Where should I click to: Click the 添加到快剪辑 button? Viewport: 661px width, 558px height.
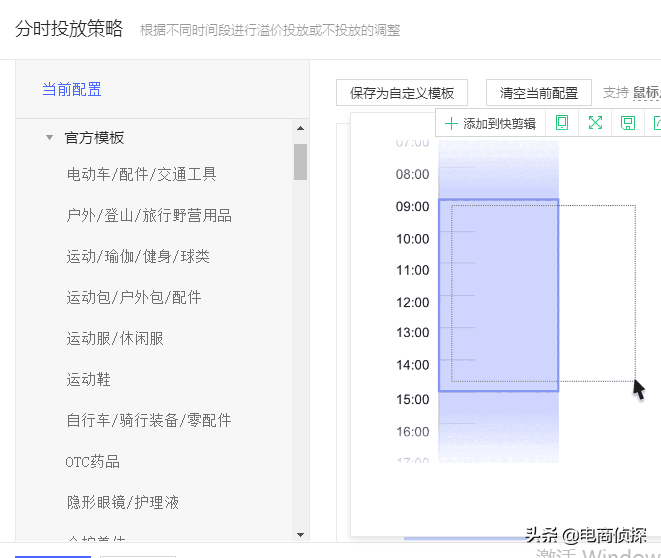pos(490,123)
